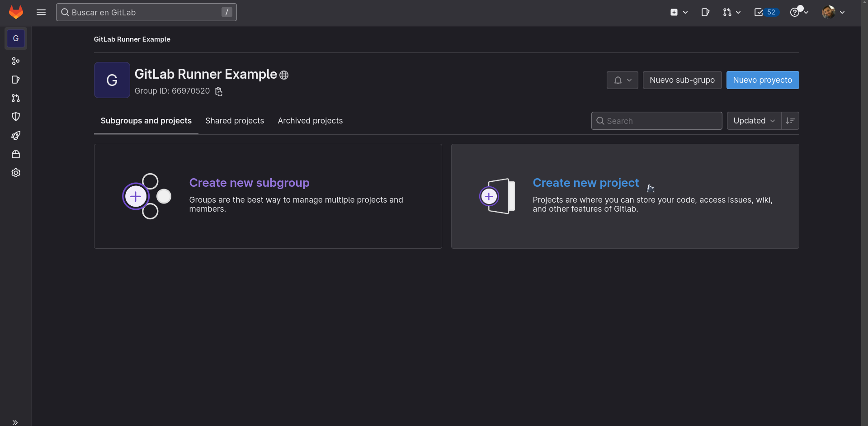Open the notification bell dropdown
The width and height of the screenshot is (868, 426).
coord(623,80)
